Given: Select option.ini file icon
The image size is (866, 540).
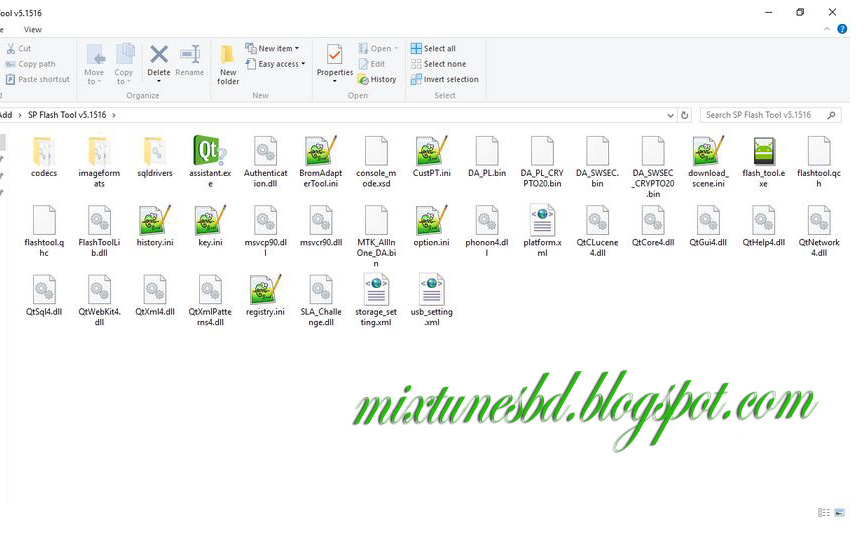Looking at the screenshot, I should [x=431, y=220].
